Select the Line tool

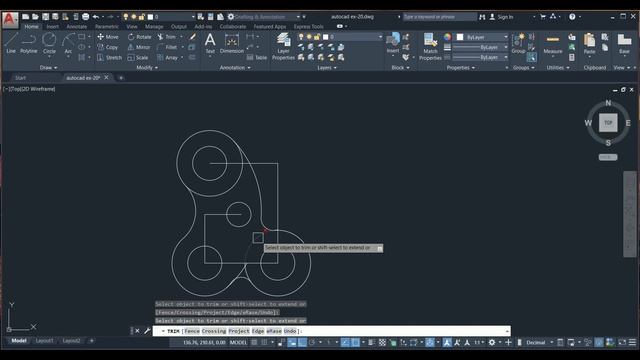(x=11, y=43)
